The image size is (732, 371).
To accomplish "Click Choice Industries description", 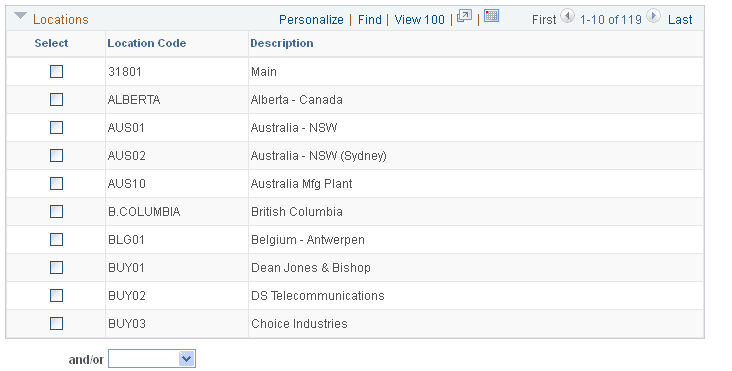I will click(x=299, y=324).
